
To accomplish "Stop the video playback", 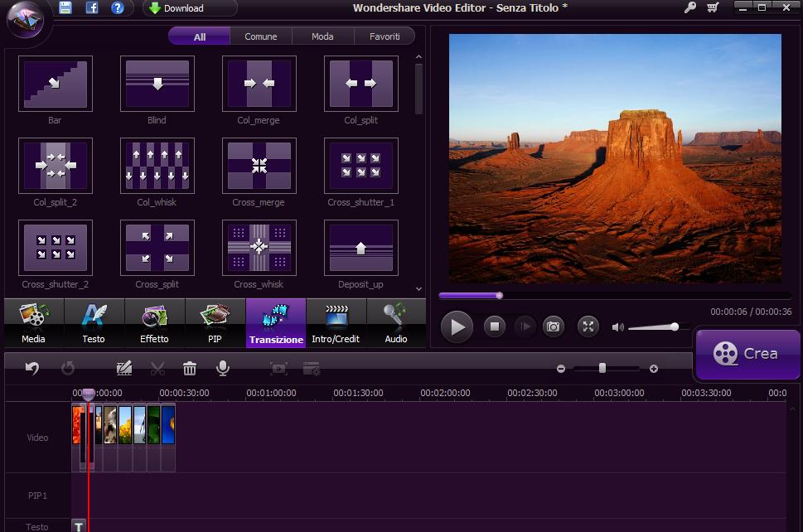I will [x=495, y=326].
